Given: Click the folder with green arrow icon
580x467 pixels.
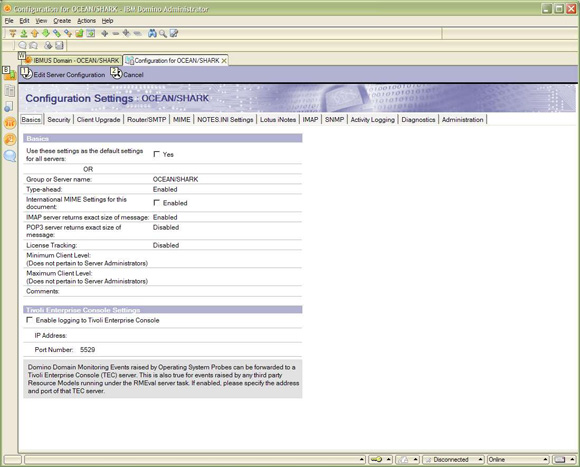Looking at the screenshot, I should (x=79, y=34).
